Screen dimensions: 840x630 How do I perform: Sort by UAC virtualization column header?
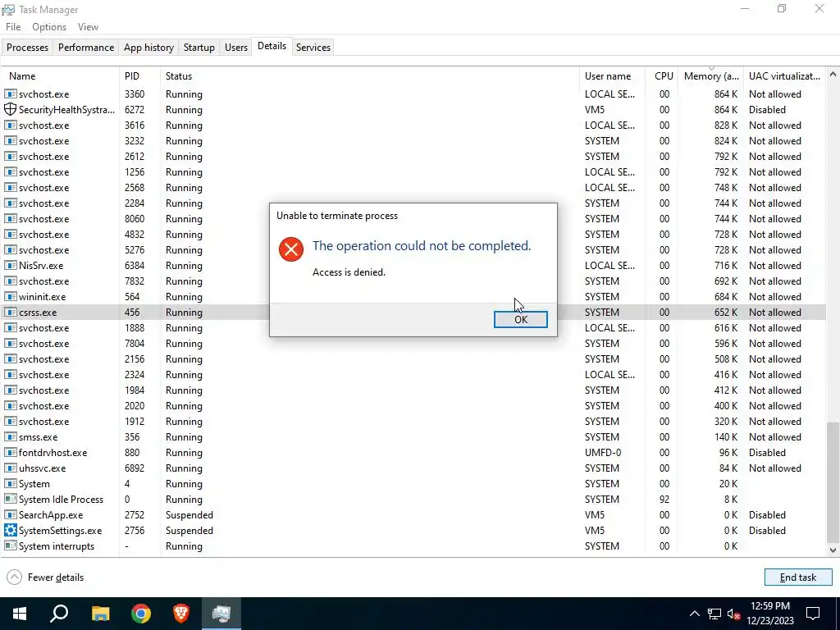pyautogui.click(x=784, y=76)
